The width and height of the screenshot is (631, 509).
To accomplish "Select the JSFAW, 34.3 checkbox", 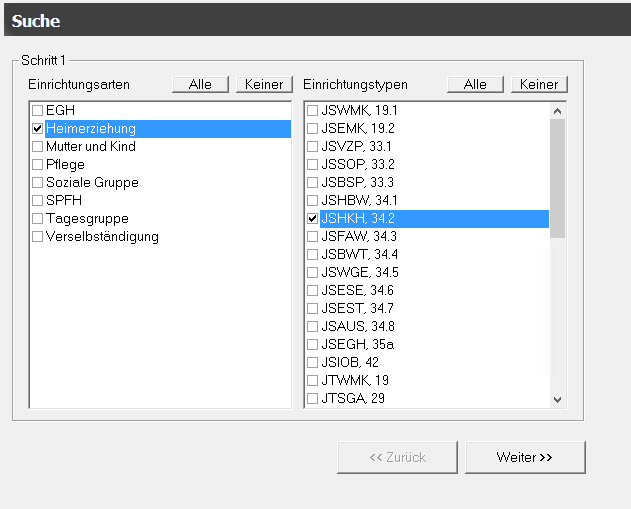I will (313, 237).
